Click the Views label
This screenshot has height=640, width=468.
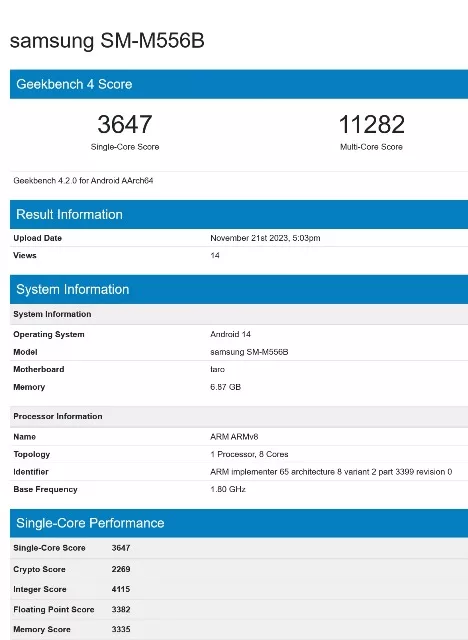[25, 256]
